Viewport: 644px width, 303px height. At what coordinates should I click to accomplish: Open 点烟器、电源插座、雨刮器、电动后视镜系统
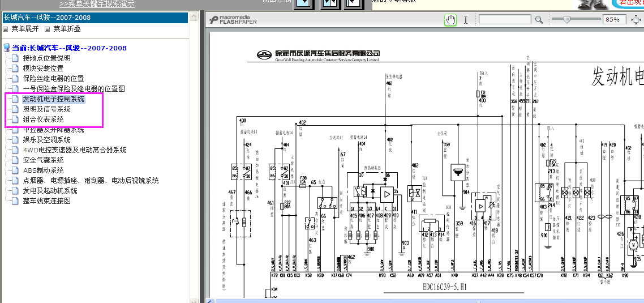(91, 181)
